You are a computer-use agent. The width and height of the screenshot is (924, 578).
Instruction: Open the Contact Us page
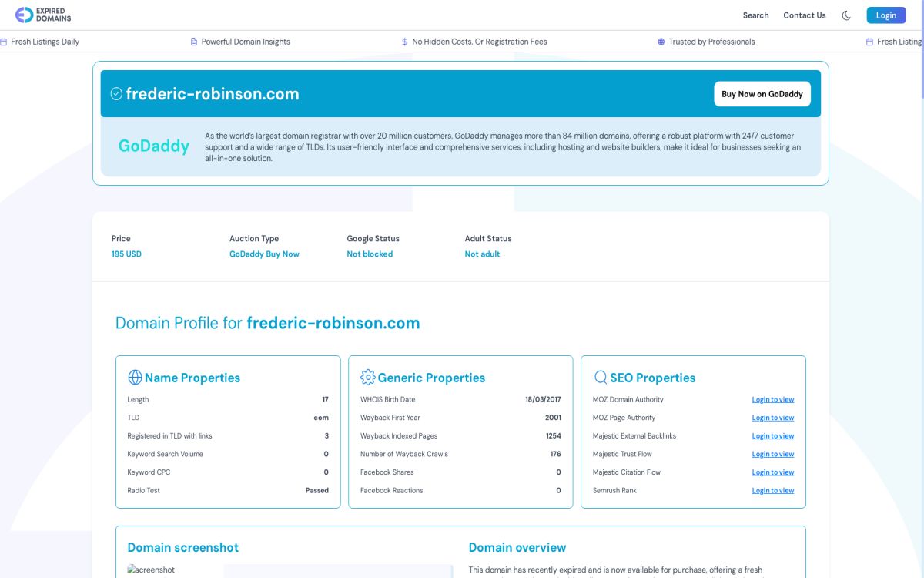(x=804, y=15)
